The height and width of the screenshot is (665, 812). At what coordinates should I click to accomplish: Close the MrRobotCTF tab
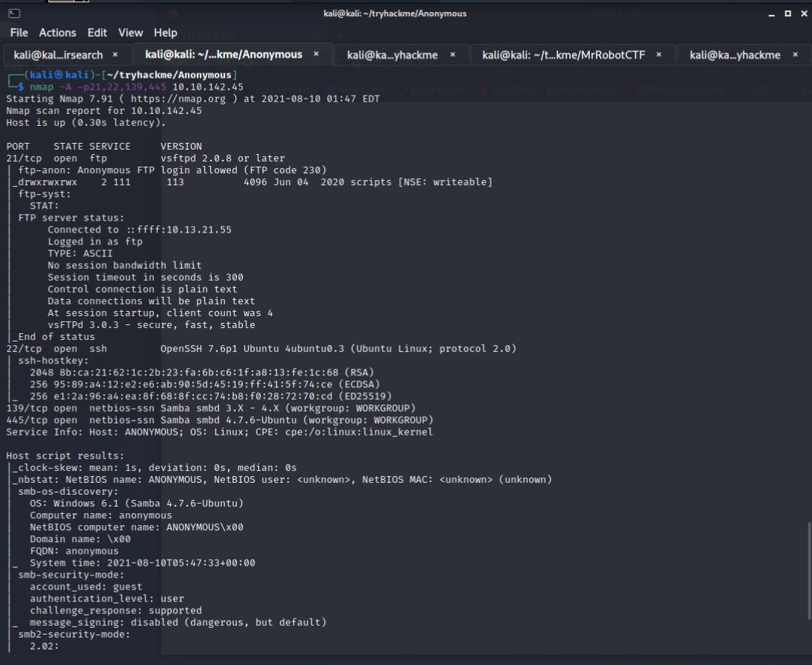[x=662, y=55]
